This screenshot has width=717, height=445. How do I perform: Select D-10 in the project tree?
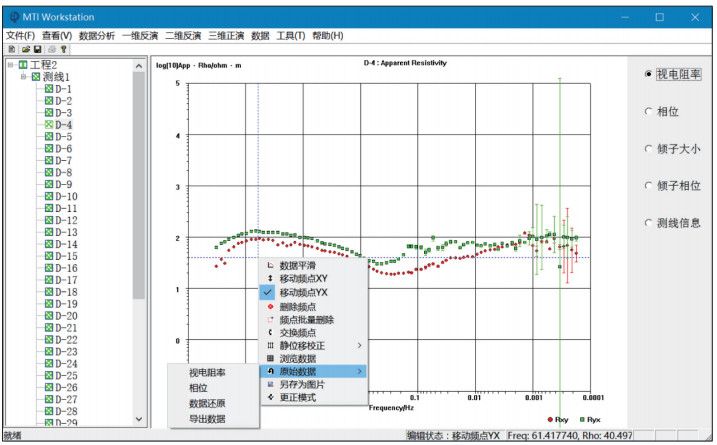(65, 196)
